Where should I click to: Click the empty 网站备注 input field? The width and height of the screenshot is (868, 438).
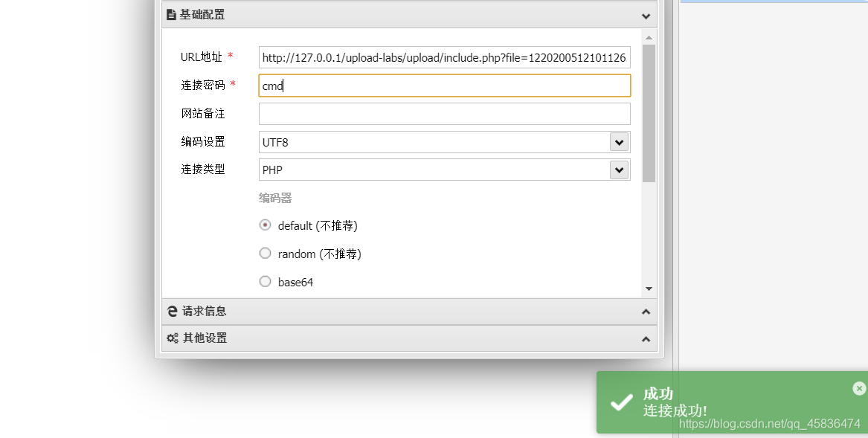pyautogui.click(x=445, y=114)
